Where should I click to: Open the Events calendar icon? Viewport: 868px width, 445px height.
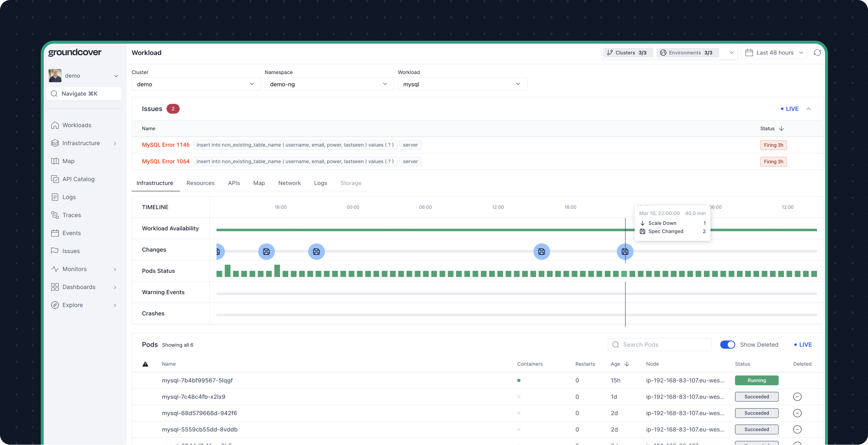pyautogui.click(x=55, y=233)
